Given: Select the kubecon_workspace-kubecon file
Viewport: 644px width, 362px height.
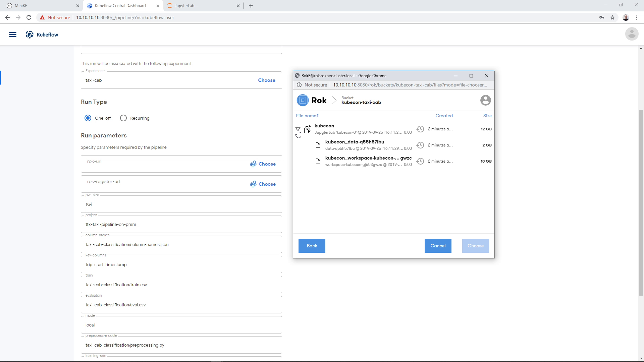Looking at the screenshot, I should click(x=393, y=161).
